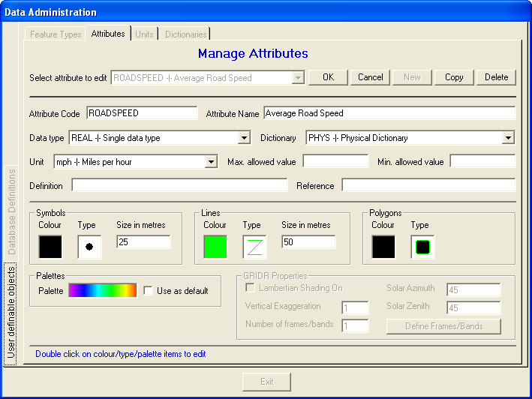Image resolution: width=532 pixels, height=399 pixels.
Task: Switch to the Feature Types tab
Action: pyautogui.click(x=56, y=34)
